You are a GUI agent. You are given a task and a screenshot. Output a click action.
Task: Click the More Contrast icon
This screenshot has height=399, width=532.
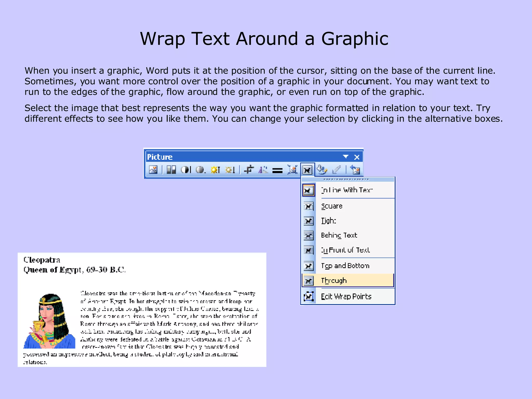[x=186, y=170]
